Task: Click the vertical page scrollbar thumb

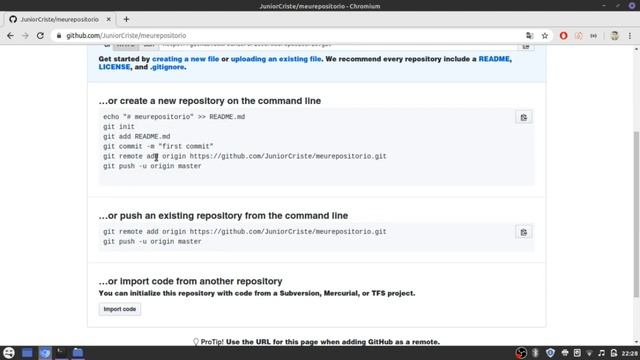Action: (636, 214)
